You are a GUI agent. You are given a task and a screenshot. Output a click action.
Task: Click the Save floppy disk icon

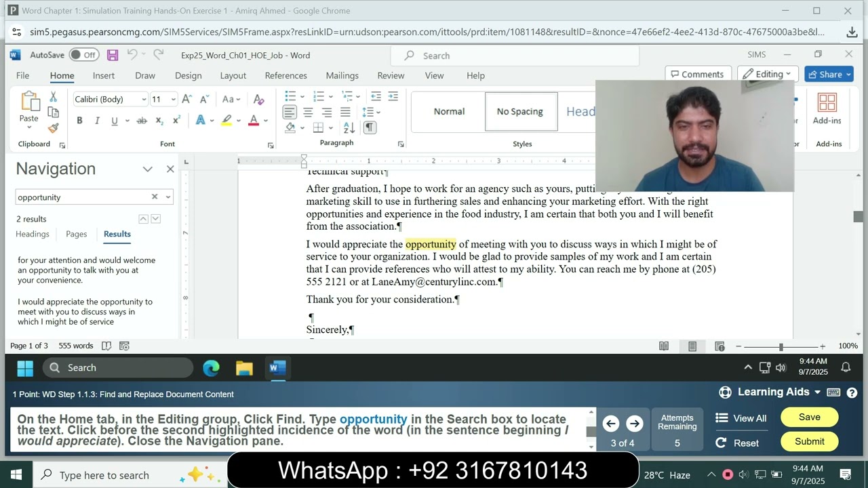(x=113, y=55)
